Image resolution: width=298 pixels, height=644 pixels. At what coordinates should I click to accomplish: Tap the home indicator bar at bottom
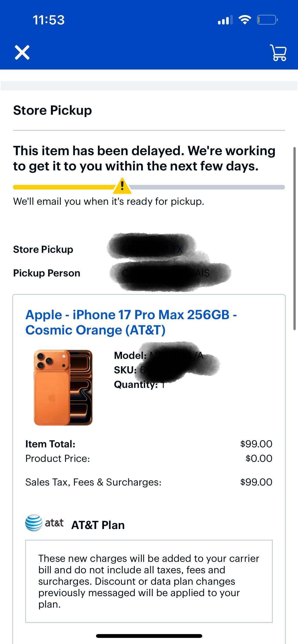pyautogui.click(x=149, y=636)
